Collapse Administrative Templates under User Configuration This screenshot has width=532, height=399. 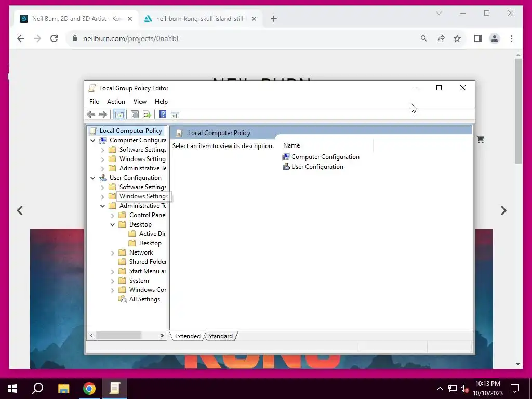pos(102,206)
